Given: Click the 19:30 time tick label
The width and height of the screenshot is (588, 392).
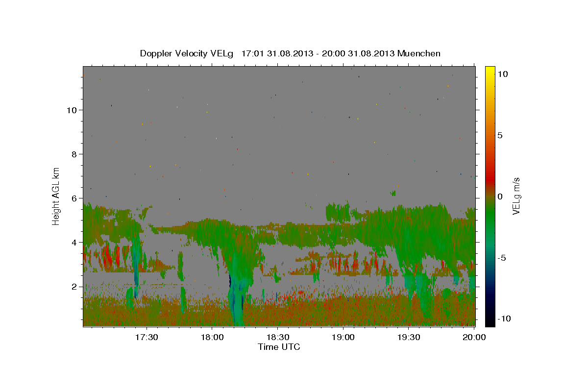Looking at the screenshot, I should point(409,337).
